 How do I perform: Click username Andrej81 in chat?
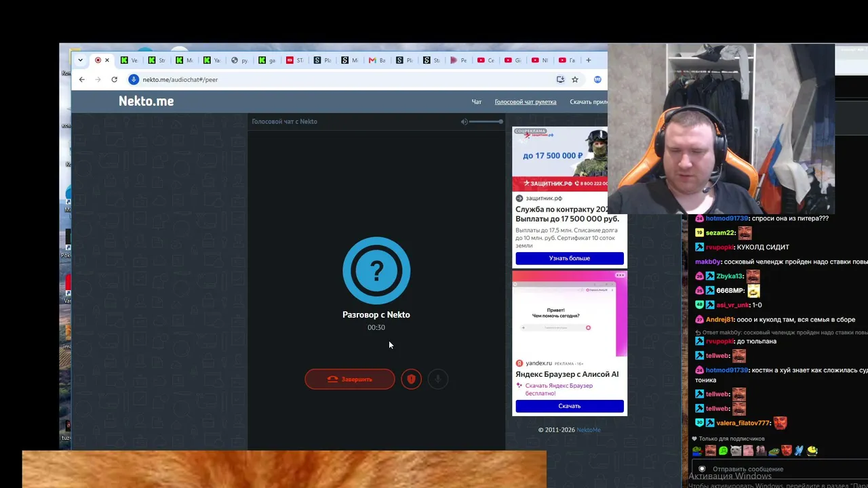(x=720, y=319)
